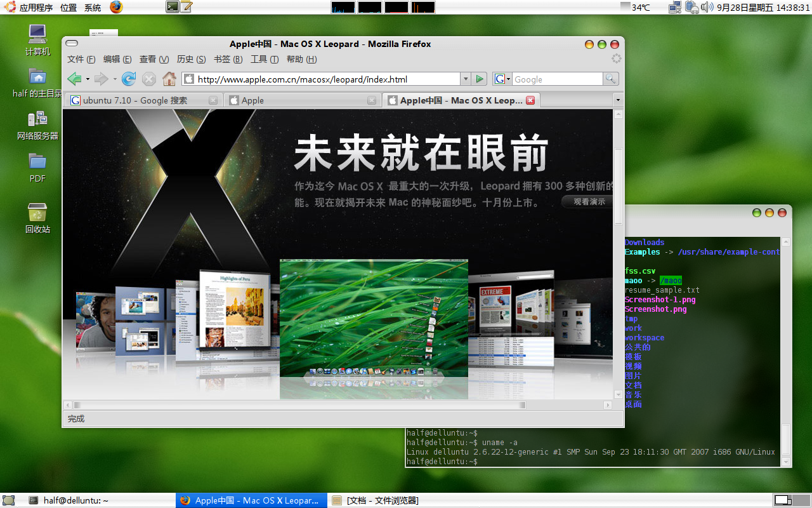Click the Firefox Back arrow button
Image resolution: width=812 pixels, height=508 pixels.
click(74, 79)
